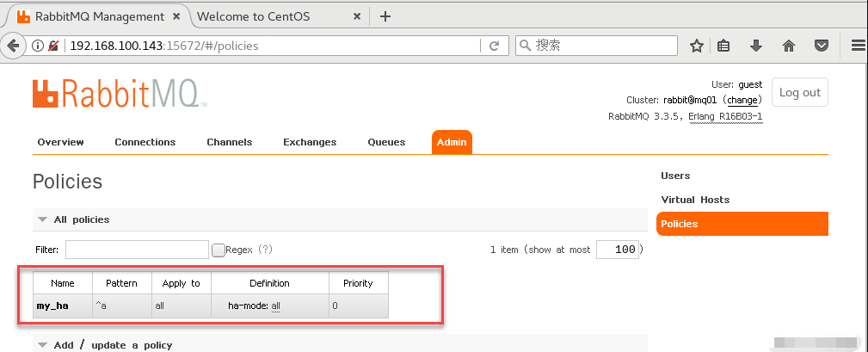This screenshot has height=352, width=868.
Task: Open the Queues tab
Action: point(386,142)
